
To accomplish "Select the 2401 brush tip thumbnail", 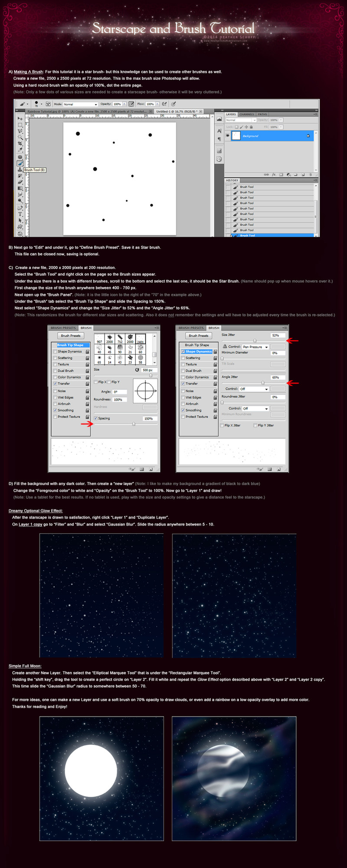I will click(x=141, y=339).
